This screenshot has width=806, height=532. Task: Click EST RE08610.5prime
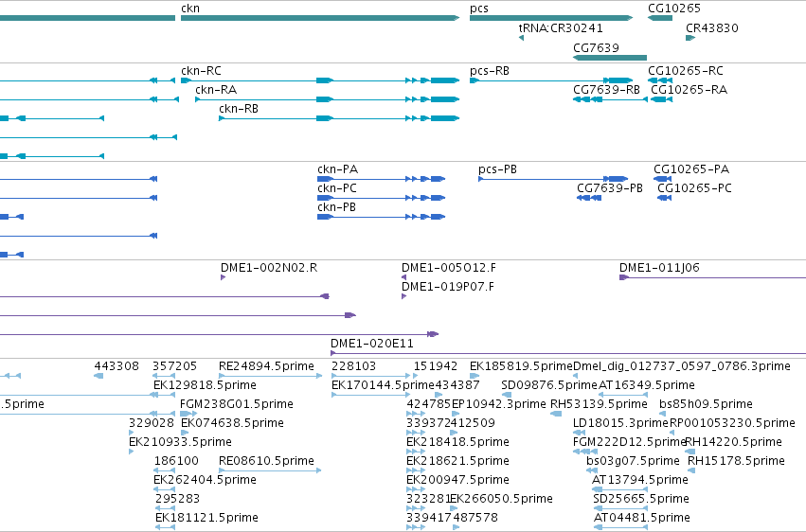coord(266,462)
